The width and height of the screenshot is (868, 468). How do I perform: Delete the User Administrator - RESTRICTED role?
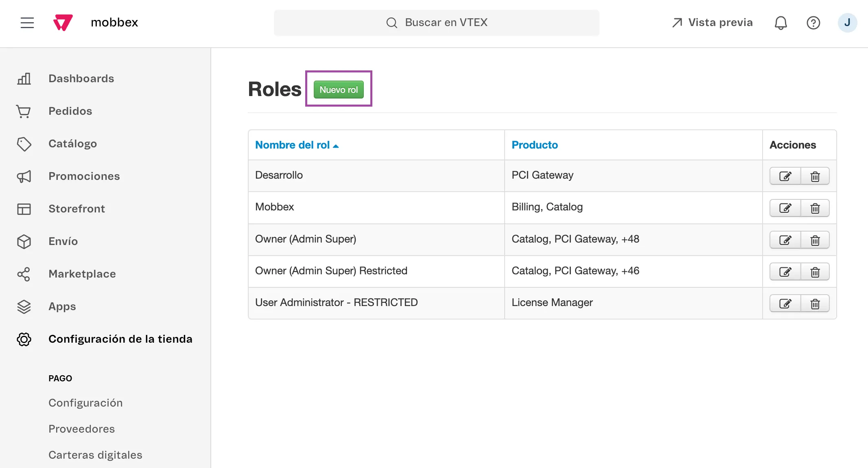click(815, 304)
